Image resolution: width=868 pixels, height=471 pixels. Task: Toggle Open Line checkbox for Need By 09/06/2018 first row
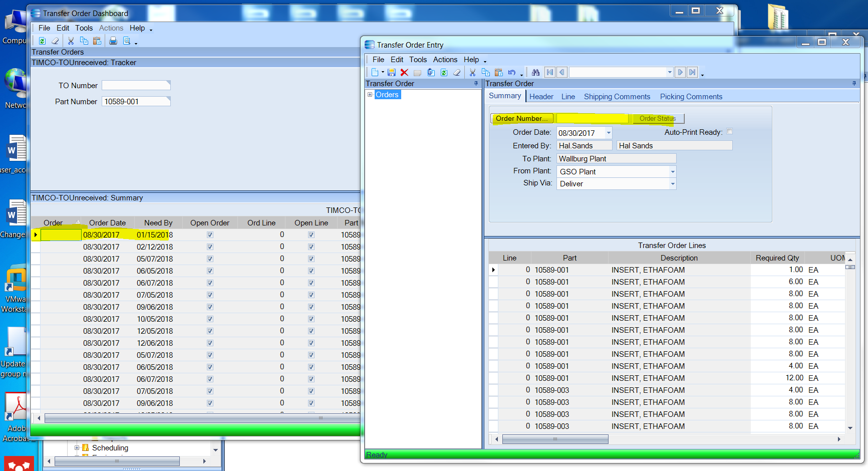coord(311,307)
